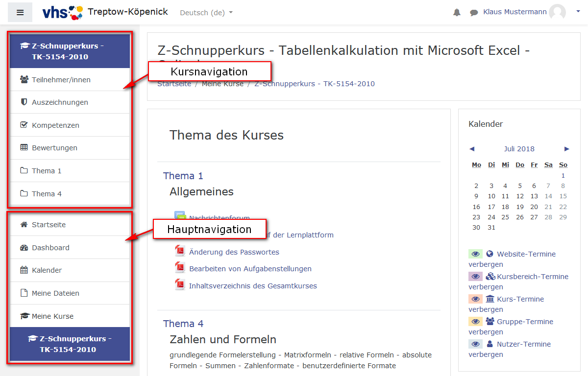Image resolution: width=588 pixels, height=376 pixels.
Task: Open Kalender in main navigation
Action: (70, 270)
